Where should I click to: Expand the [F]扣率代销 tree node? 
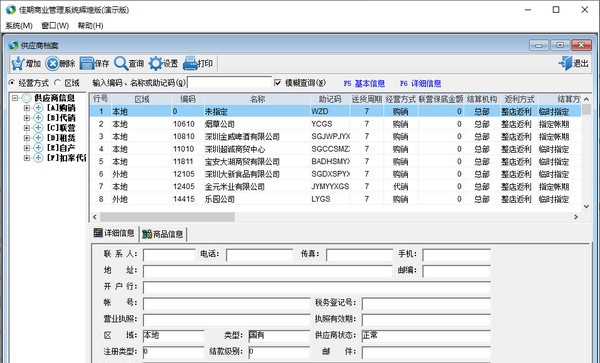(27, 158)
